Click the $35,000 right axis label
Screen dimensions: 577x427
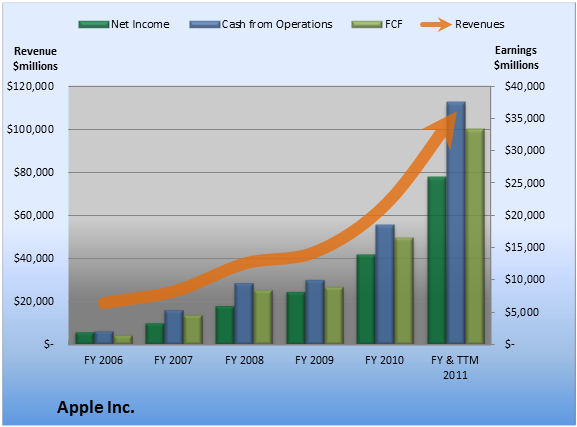pyautogui.click(x=524, y=118)
